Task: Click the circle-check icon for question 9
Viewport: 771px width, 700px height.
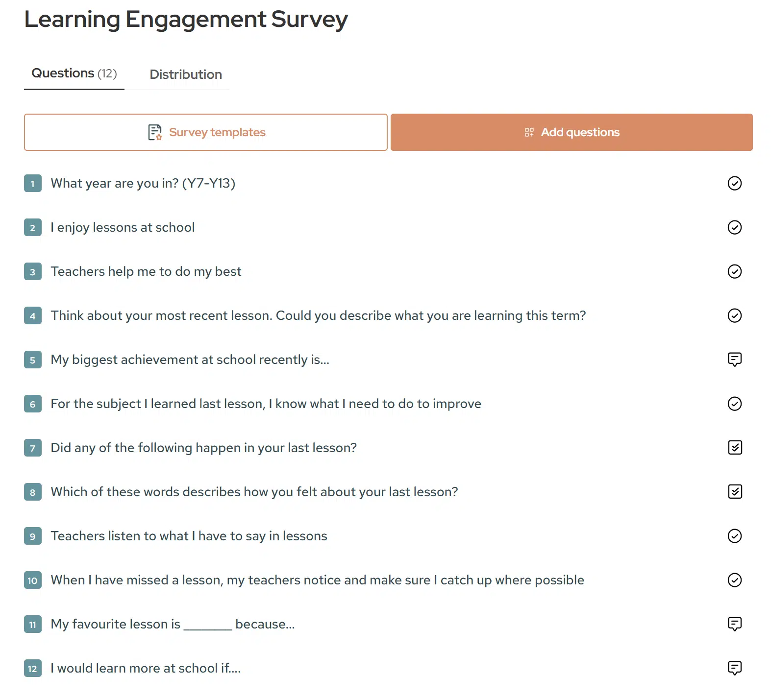Action: pos(734,536)
